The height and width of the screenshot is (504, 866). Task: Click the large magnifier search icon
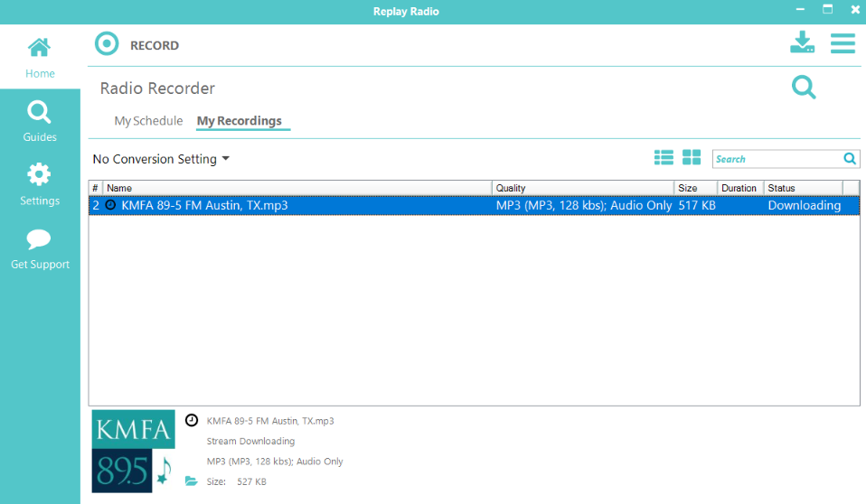(x=804, y=88)
